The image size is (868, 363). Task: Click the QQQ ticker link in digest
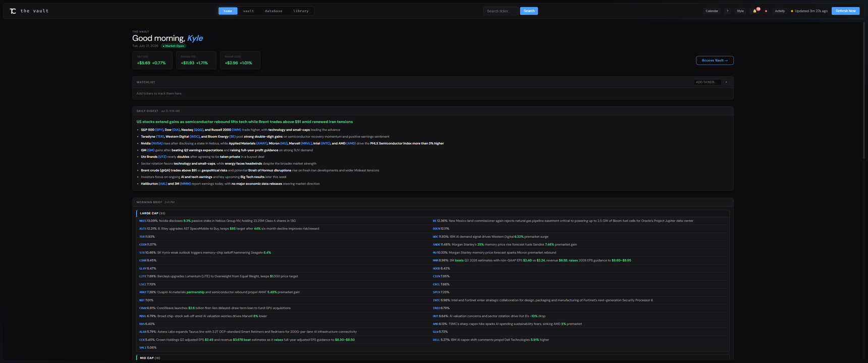198,130
